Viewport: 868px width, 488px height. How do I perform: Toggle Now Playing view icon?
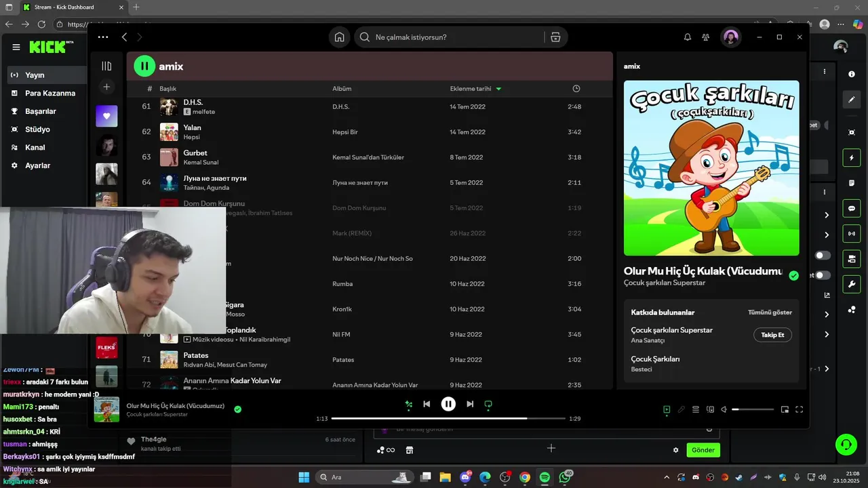pyautogui.click(x=667, y=409)
